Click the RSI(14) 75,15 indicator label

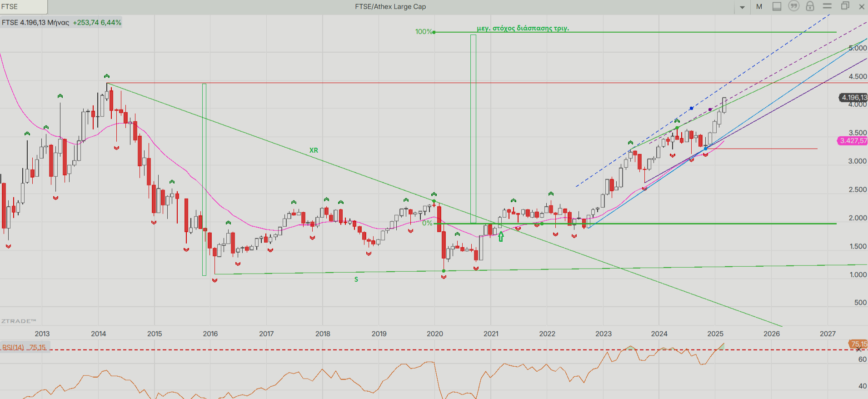(24, 347)
